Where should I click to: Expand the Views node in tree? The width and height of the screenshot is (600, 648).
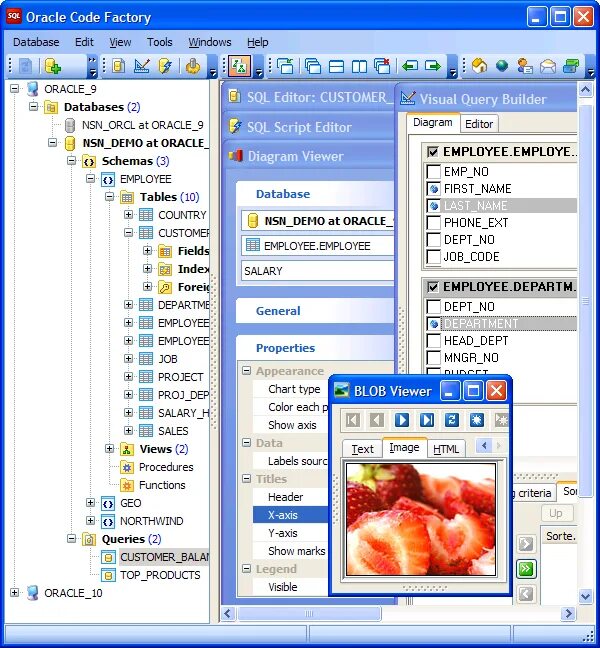pyautogui.click(x=110, y=448)
